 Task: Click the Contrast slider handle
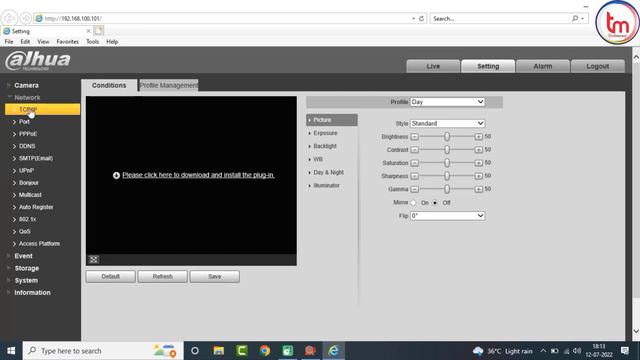click(x=447, y=150)
